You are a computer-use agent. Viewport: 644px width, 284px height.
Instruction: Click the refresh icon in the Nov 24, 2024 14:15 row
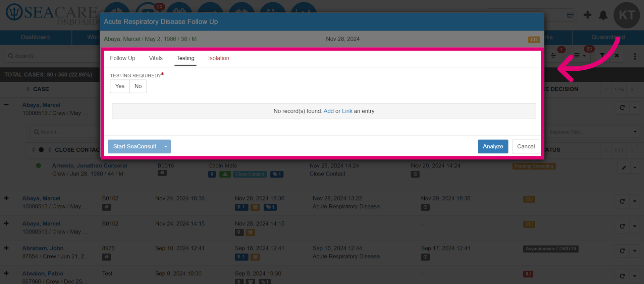click(622, 226)
